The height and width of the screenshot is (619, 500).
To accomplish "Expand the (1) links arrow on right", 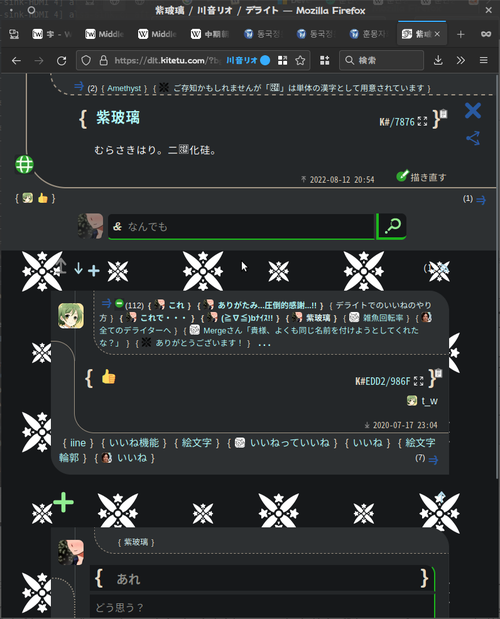I will pos(481,200).
